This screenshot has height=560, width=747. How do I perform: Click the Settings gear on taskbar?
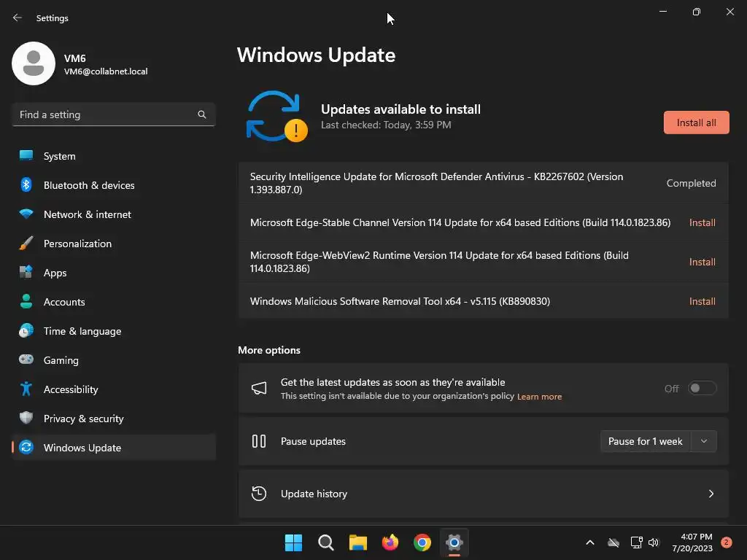454,542
